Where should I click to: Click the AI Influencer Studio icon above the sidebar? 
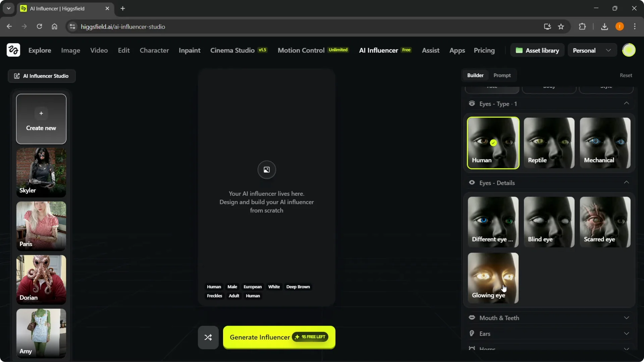point(17,76)
